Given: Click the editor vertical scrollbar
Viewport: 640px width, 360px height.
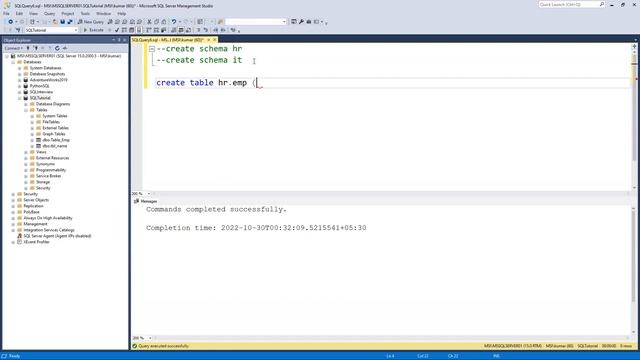Looking at the screenshot, I should tap(634, 118).
